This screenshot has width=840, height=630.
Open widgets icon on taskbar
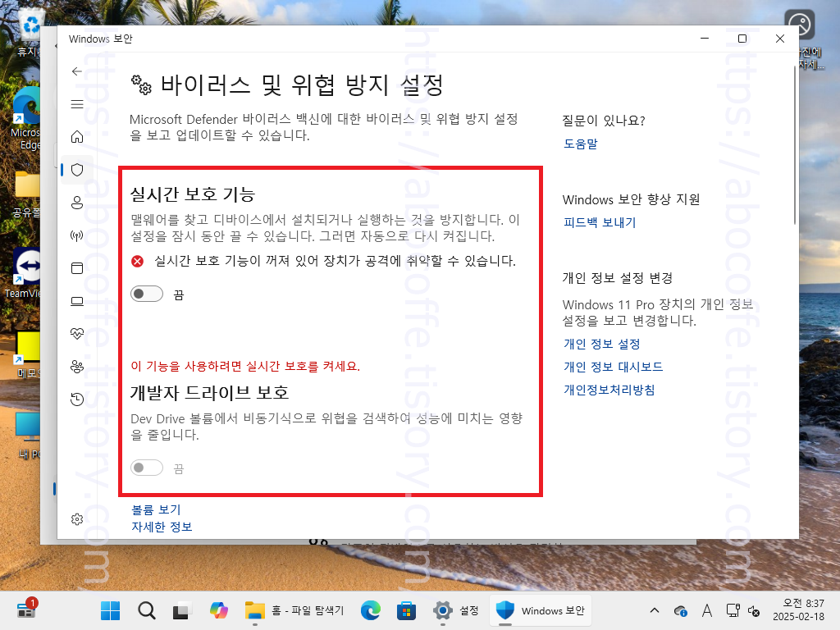(27, 609)
